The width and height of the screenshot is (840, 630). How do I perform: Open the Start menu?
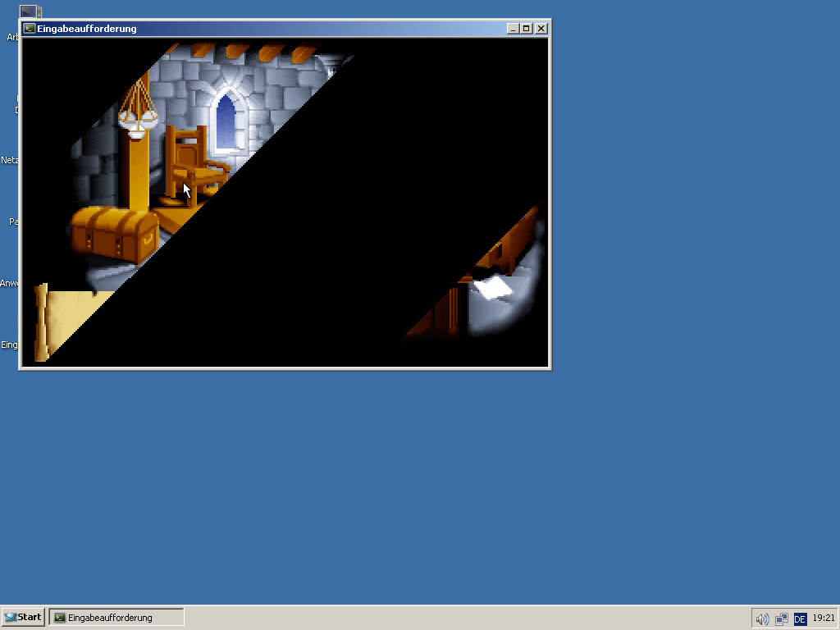23,617
